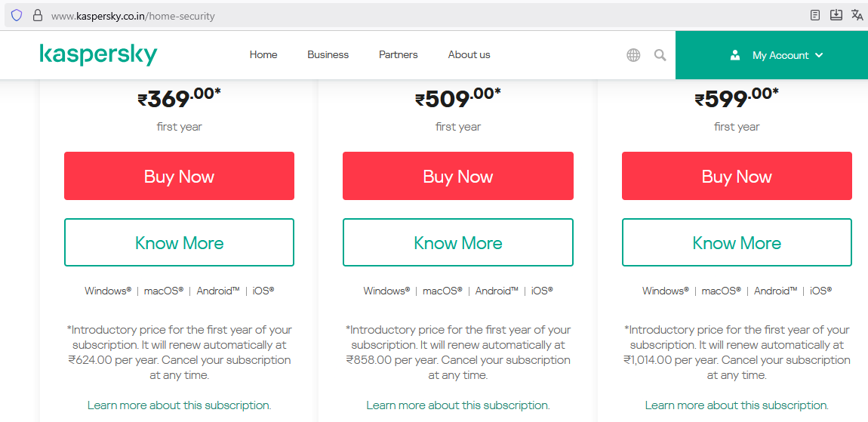The image size is (868, 422).
Task: Open the globe language selector icon
Action: [633, 55]
